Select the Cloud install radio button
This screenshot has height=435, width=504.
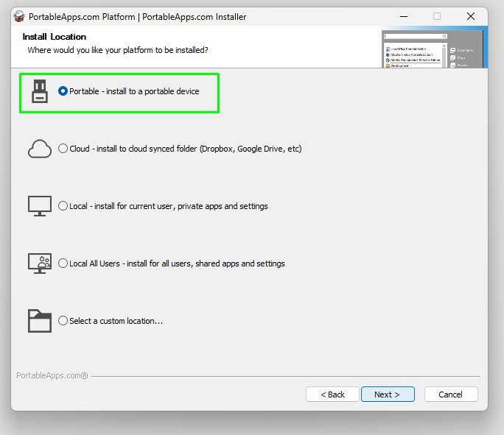pos(63,149)
